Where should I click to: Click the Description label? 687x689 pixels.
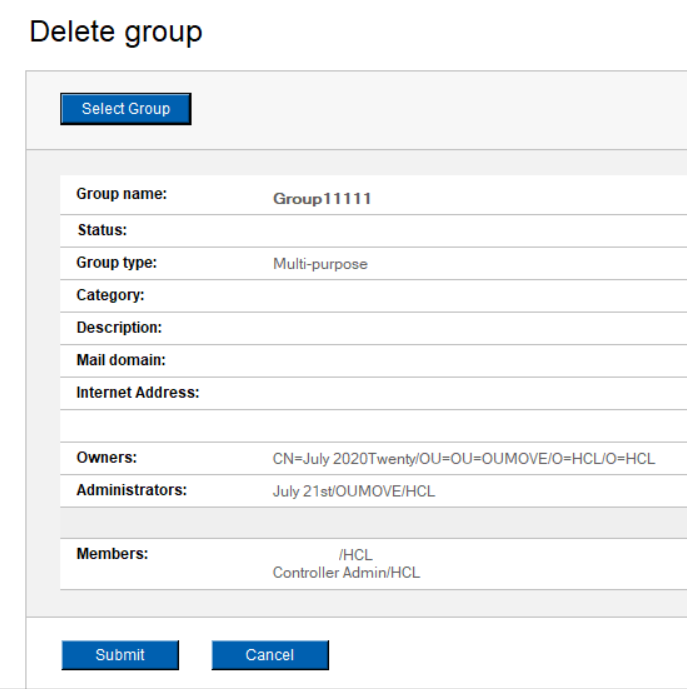tap(119, 327)
